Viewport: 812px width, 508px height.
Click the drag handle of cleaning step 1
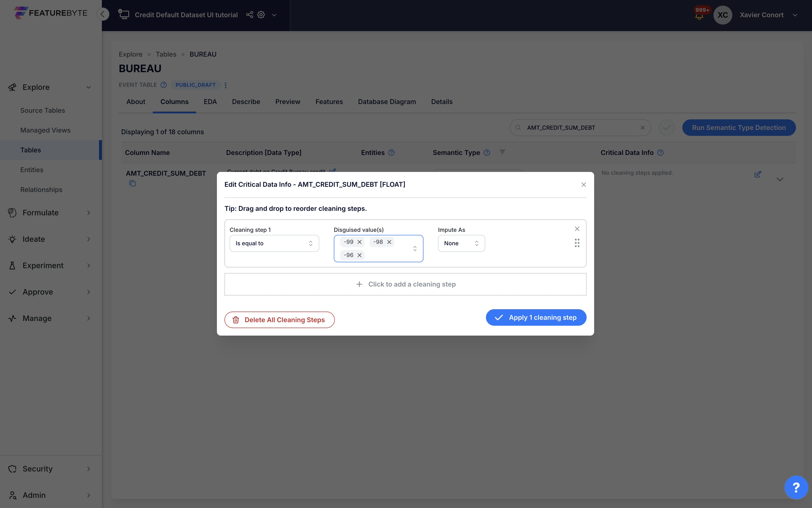coord(577,243)
